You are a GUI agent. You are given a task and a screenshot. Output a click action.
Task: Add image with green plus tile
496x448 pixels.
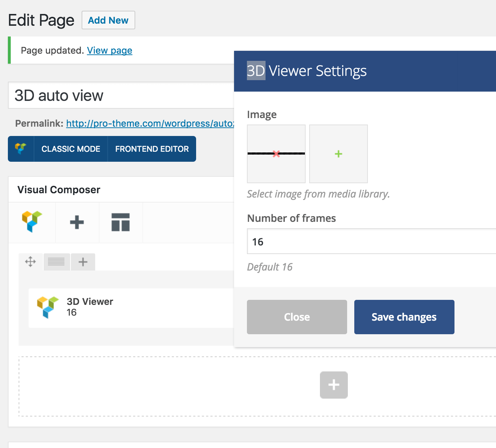[339, 154]
